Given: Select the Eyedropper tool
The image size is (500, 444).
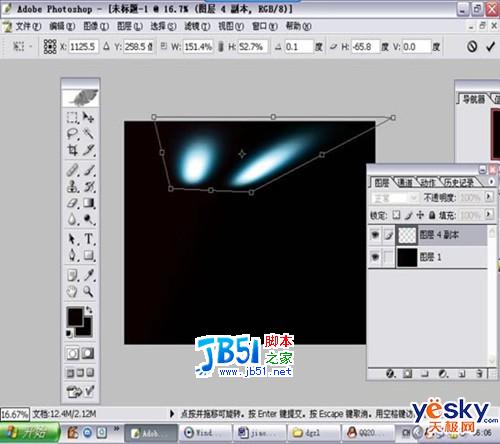Looking at the screenshot, I should click(88, 275).
